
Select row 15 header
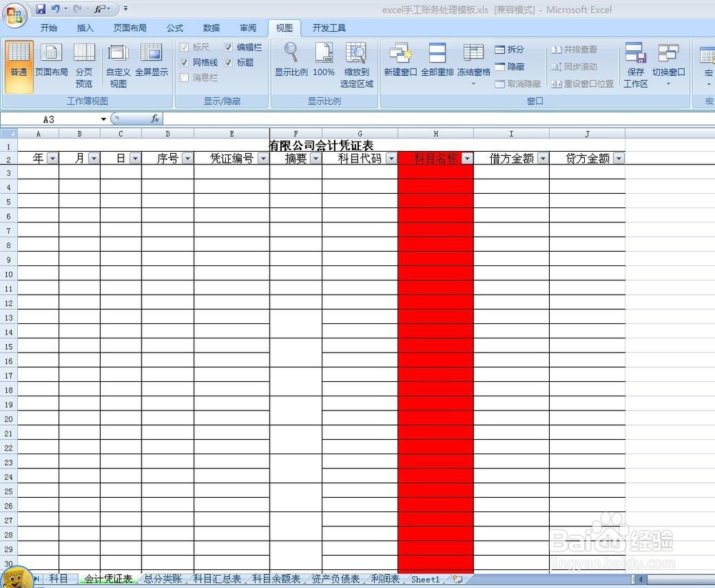(x=9, y=347)
